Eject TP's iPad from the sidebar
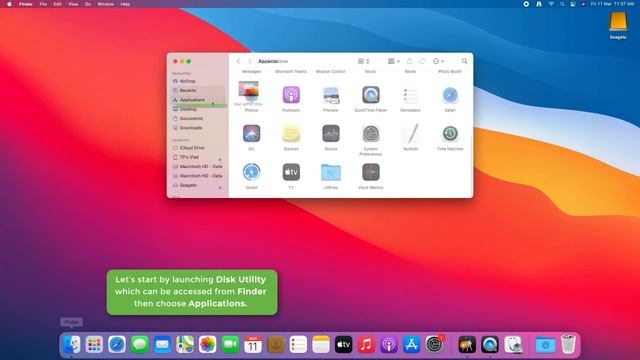 coord(220,159)
